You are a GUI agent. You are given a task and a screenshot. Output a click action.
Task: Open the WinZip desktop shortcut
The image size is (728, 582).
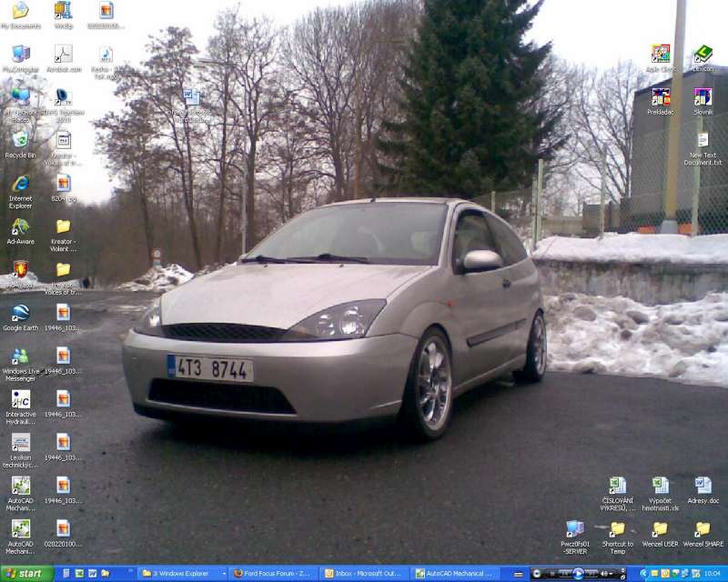pos(63,11)
